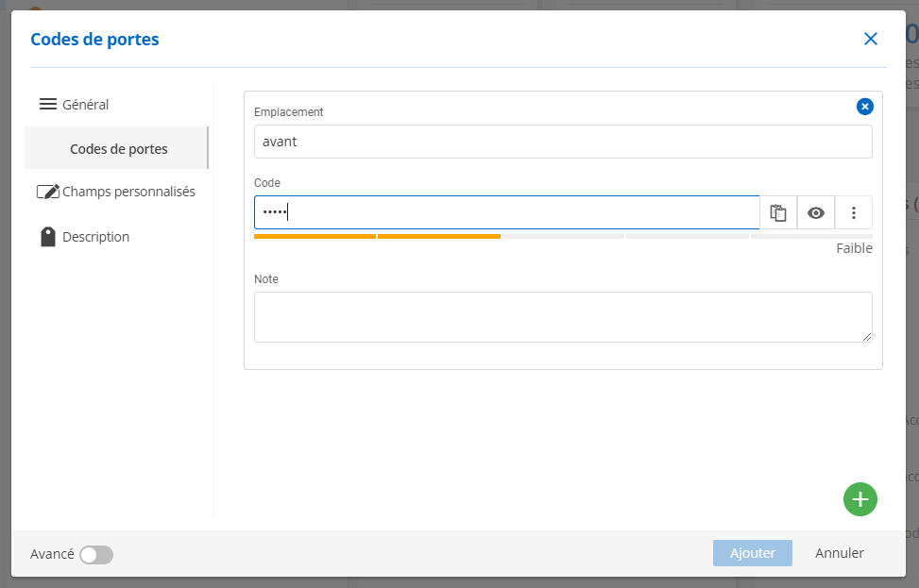
Task: Click in the empty Note text area
Action: point(562,317)
